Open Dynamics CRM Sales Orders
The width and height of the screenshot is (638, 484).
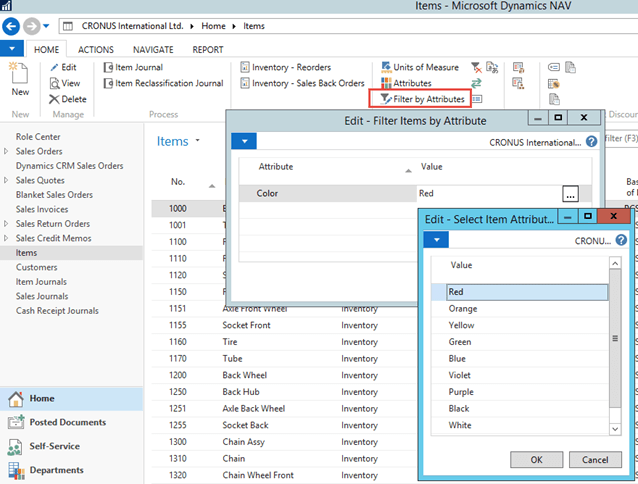(x=69, y=166)
